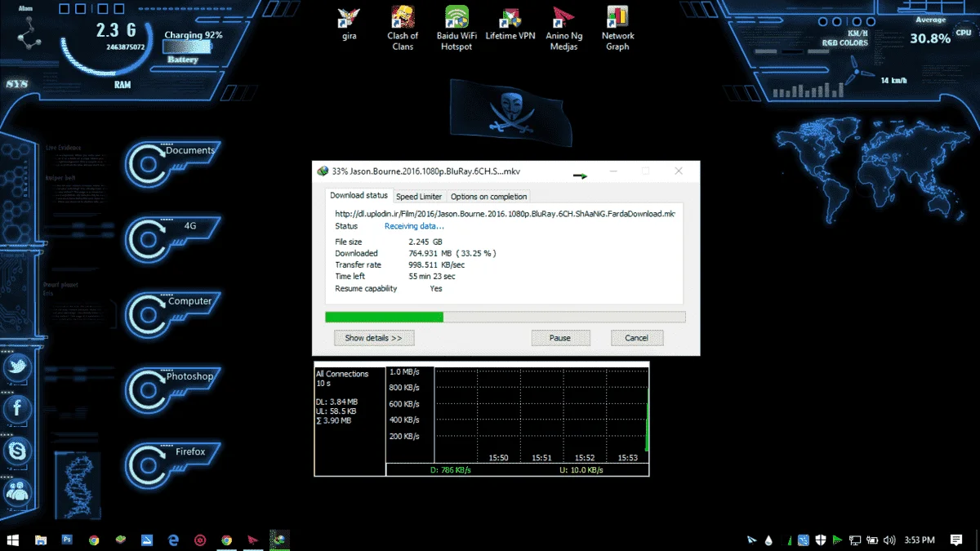The width and height of the screenshot is (980, 551).
Task: Click the 55 min 23 sec value
Action: point(432,277)
